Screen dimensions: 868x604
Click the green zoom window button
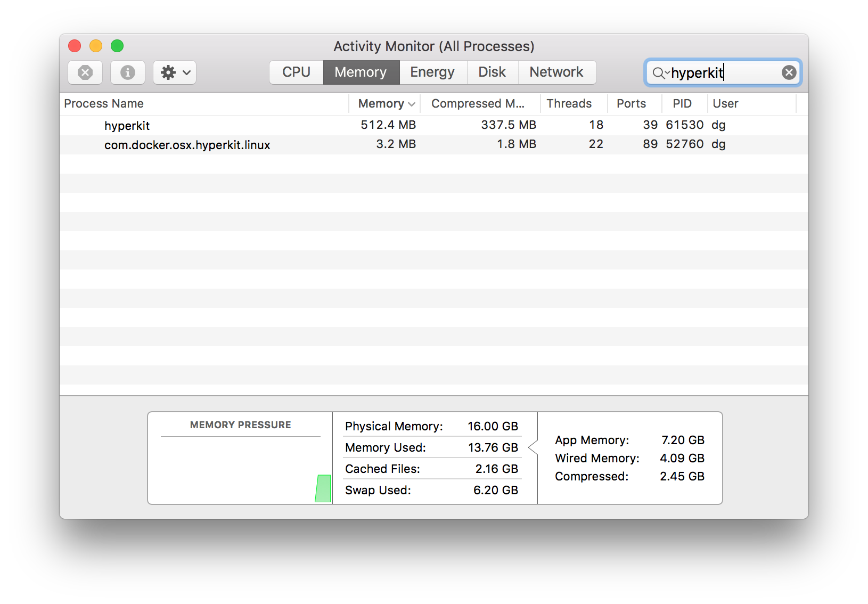[117, 46]
